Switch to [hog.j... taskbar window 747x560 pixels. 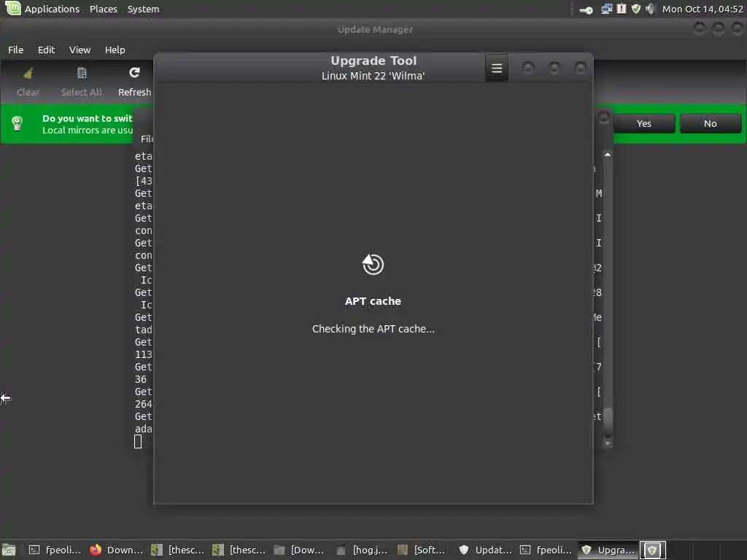click(x=362, y=550)
